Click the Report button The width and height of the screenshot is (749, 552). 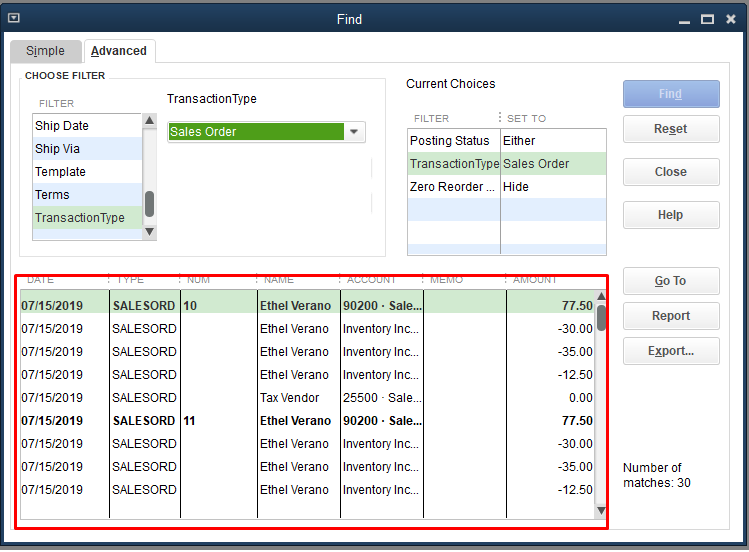pyautogui.click(x=671, y=316)
